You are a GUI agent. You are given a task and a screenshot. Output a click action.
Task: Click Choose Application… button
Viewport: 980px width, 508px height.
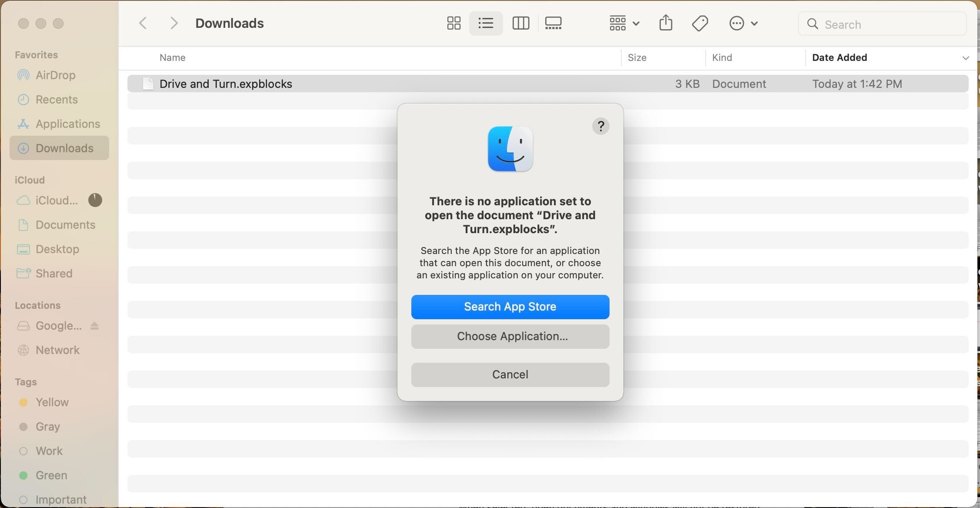pos(510,336)
